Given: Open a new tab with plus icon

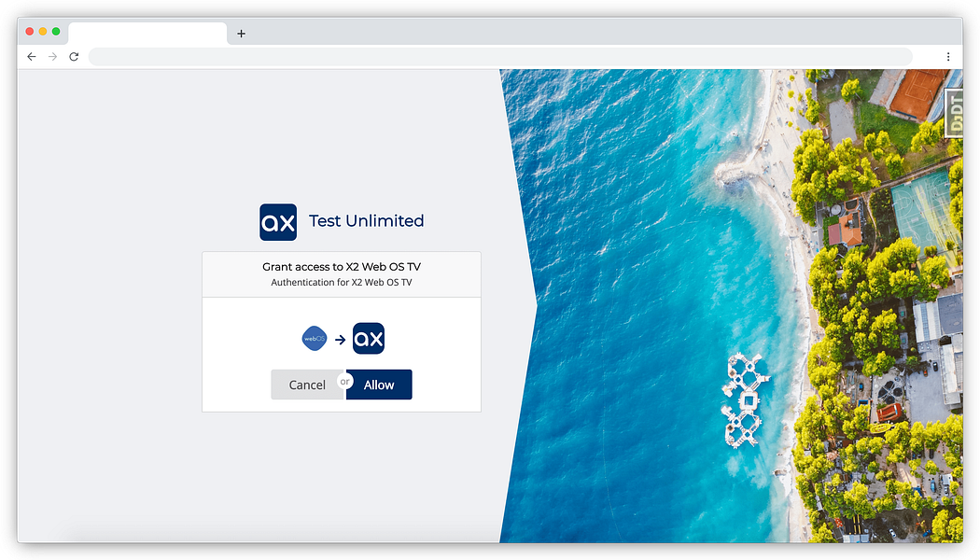Looking at the screenshot, I should [241, 34].
